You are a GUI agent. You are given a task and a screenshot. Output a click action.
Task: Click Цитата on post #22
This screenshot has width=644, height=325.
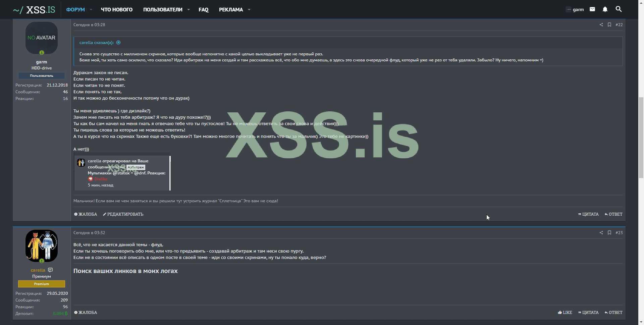(x=588, y=214)
